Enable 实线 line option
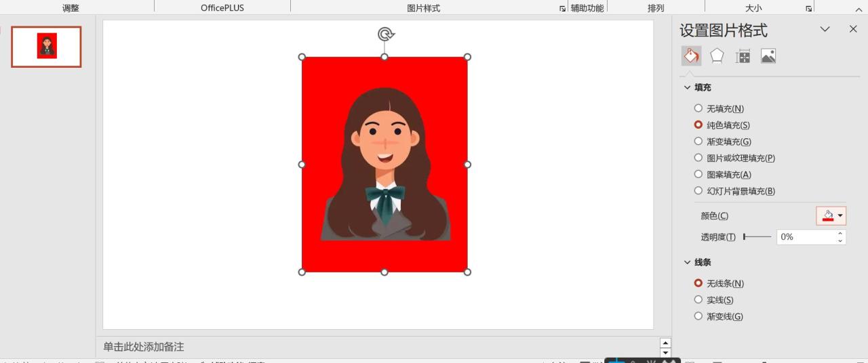 point(698,300)
